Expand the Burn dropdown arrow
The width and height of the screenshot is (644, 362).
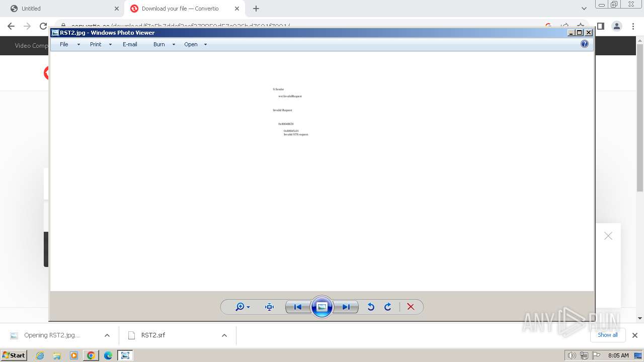tap(174, 44)
